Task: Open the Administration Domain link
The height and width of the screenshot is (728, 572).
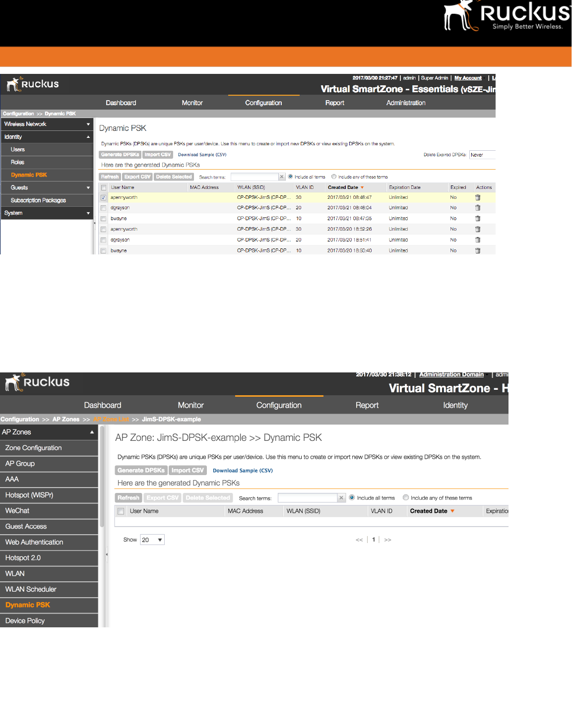Action: click(x=451, y=375)
